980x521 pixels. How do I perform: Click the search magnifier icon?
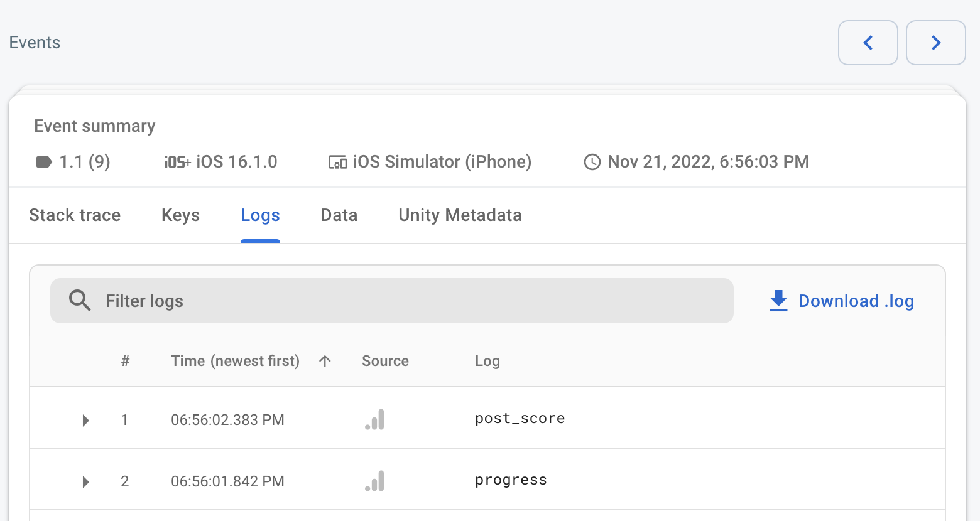80,301
